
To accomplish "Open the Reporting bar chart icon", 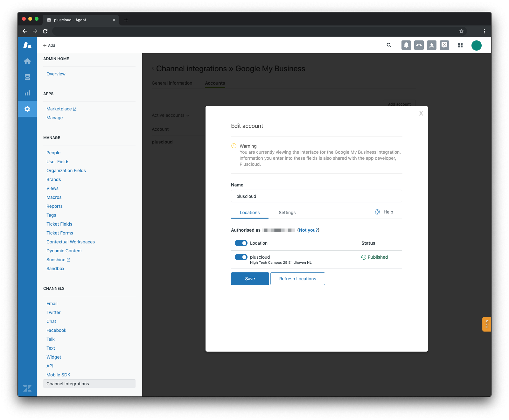I will [27, 93].
